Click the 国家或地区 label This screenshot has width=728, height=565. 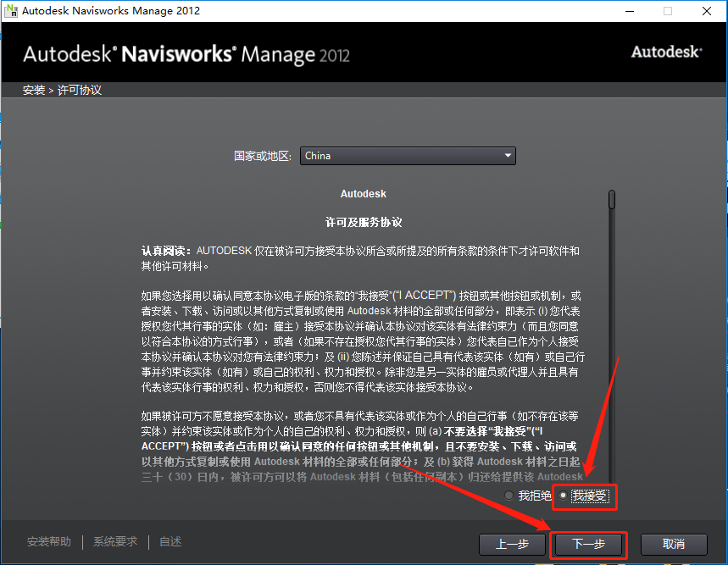[263, 156]
